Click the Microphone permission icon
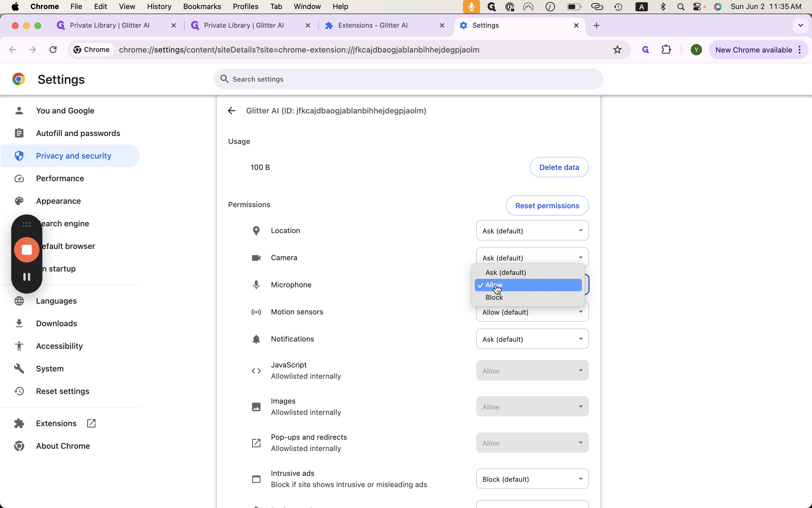The image size is (812, 508). click(x=256, y=285)
